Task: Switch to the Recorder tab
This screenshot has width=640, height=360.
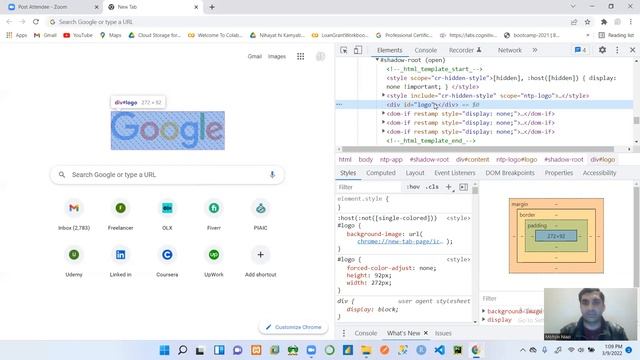Action: (x=465, y=50)
